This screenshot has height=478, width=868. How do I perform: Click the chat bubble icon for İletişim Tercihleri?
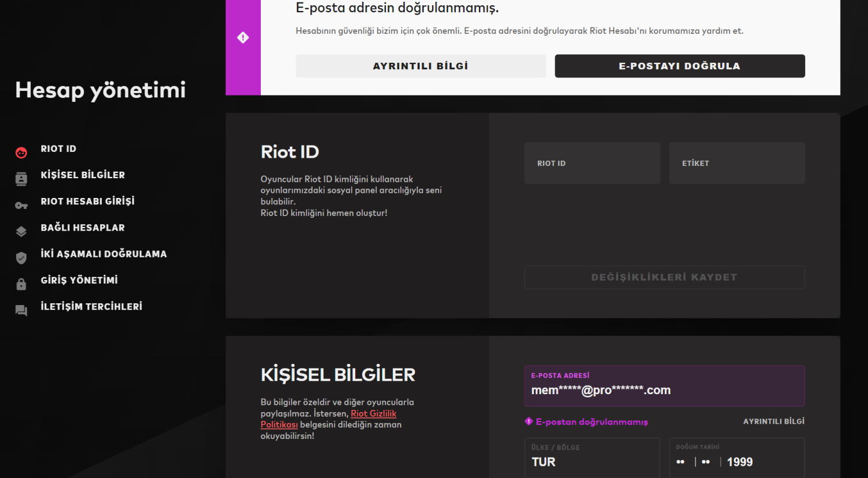[x=22, y=310]
